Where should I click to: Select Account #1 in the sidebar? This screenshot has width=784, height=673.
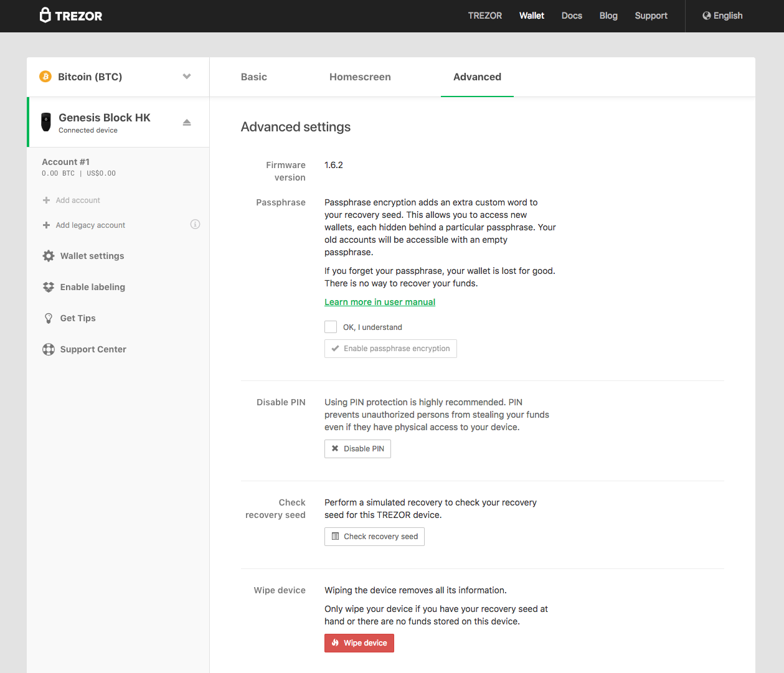(66, 162)
